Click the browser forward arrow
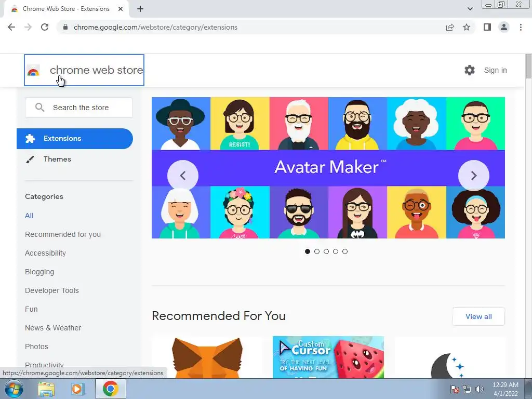Viewport: 532px width, 399px height. (28, 27)
